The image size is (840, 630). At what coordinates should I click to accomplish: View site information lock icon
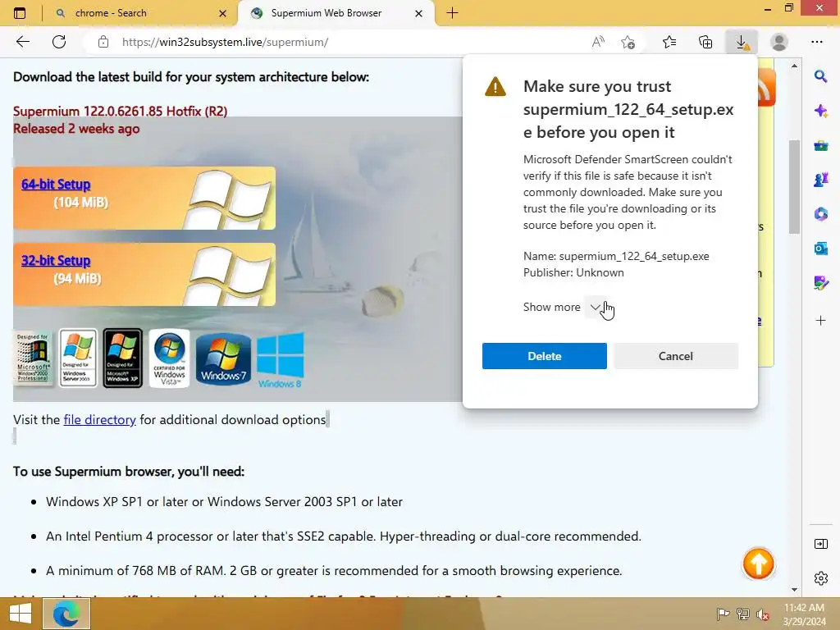click(103, 42)
